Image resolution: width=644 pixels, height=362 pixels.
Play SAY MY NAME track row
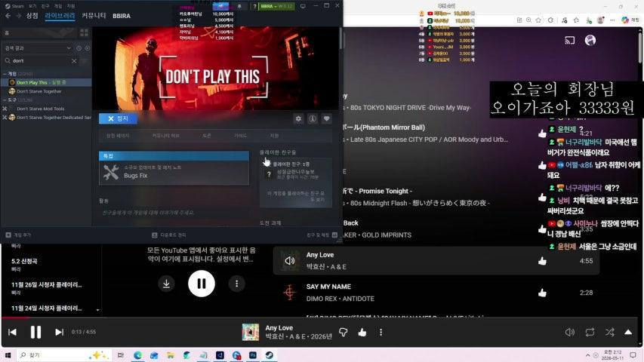coord(436,293)
